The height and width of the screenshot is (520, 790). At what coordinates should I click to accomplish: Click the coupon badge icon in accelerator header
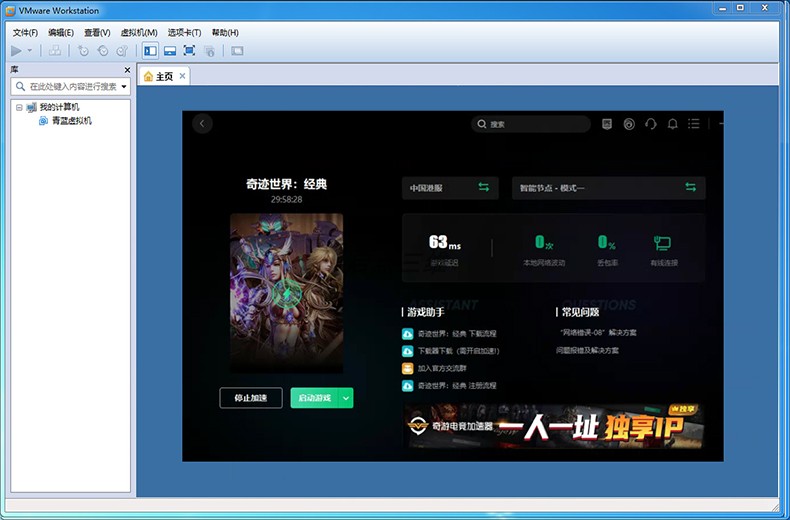click(607, 124)
